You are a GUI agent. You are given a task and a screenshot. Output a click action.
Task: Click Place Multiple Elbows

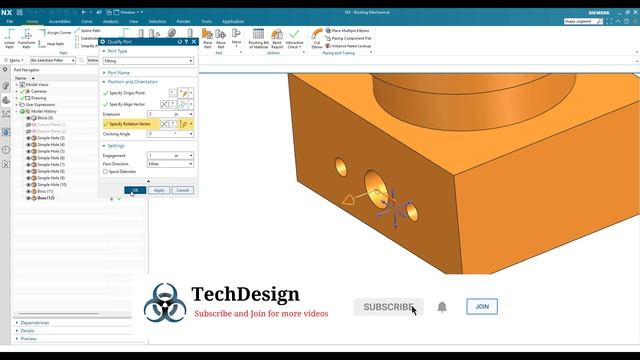click(347, 31)
